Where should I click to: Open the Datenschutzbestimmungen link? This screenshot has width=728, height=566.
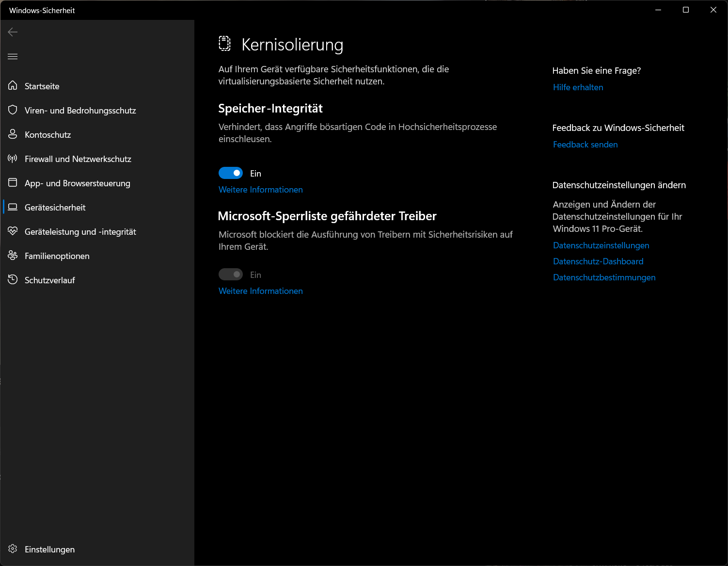tap(604, 277)
